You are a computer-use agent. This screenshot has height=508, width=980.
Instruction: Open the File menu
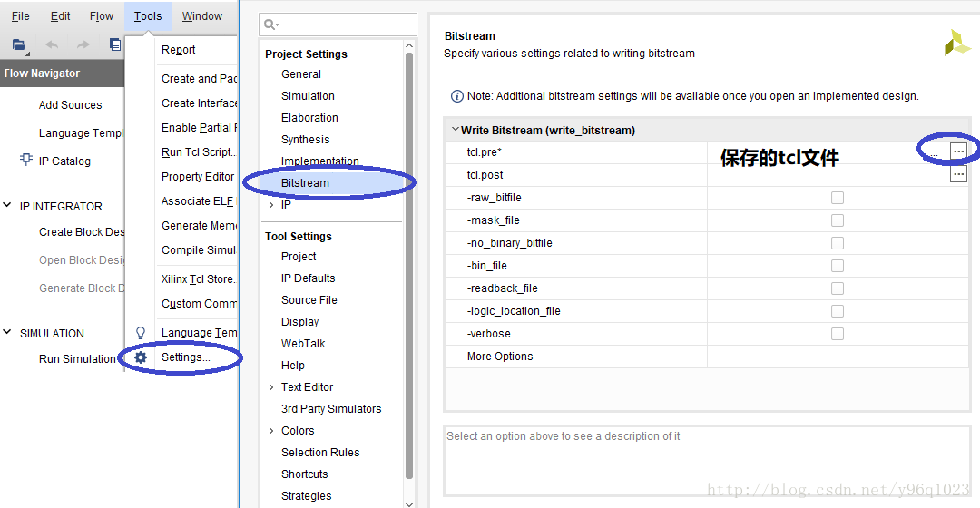21,16
